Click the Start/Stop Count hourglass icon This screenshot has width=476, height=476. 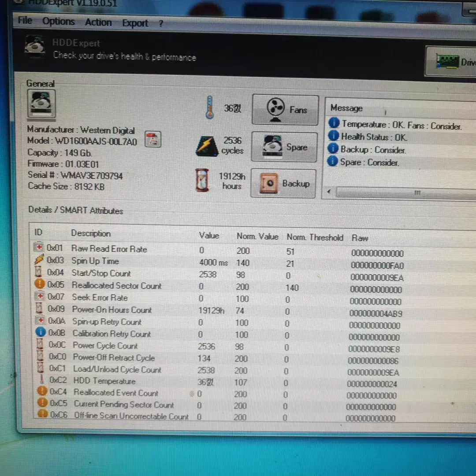pos(38,271)
